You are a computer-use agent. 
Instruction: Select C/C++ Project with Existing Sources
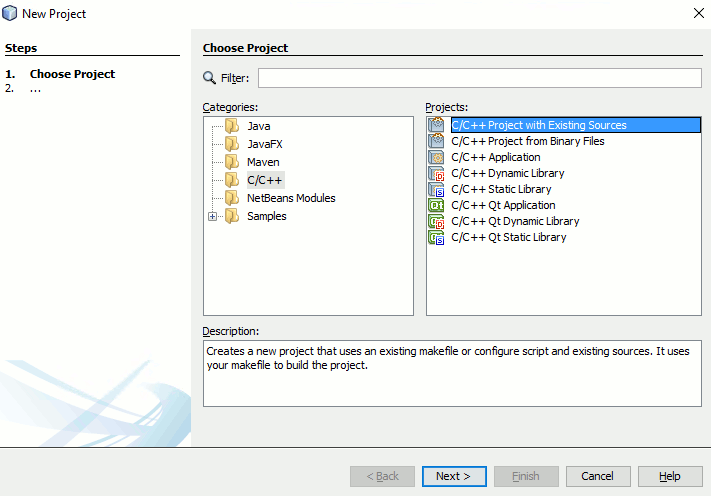(575, 125)
